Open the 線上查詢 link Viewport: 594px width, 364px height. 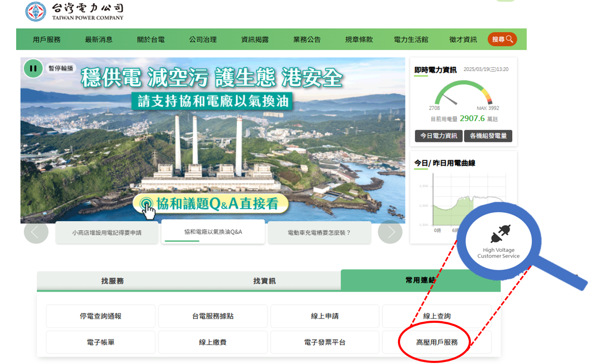coord(437,316)
